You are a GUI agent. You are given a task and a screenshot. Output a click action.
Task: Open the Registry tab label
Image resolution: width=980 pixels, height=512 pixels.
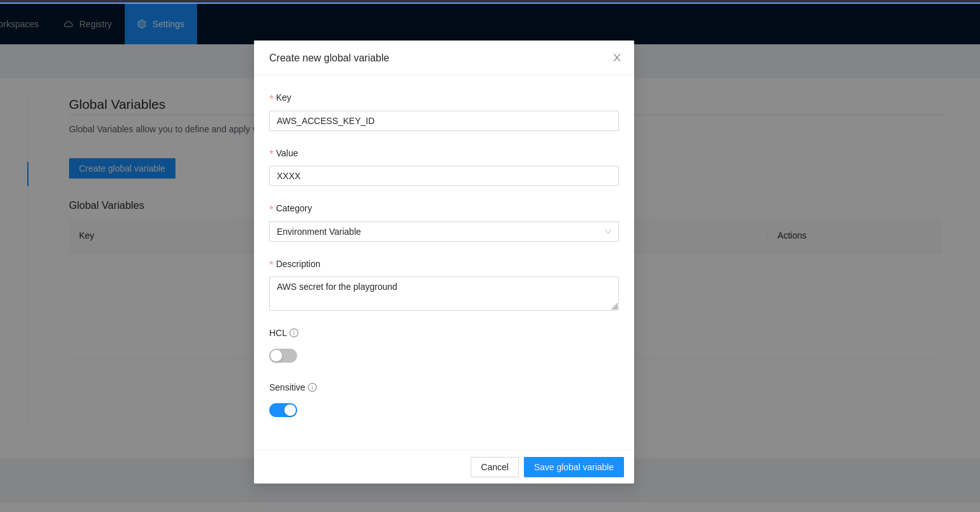coord(95,24)
